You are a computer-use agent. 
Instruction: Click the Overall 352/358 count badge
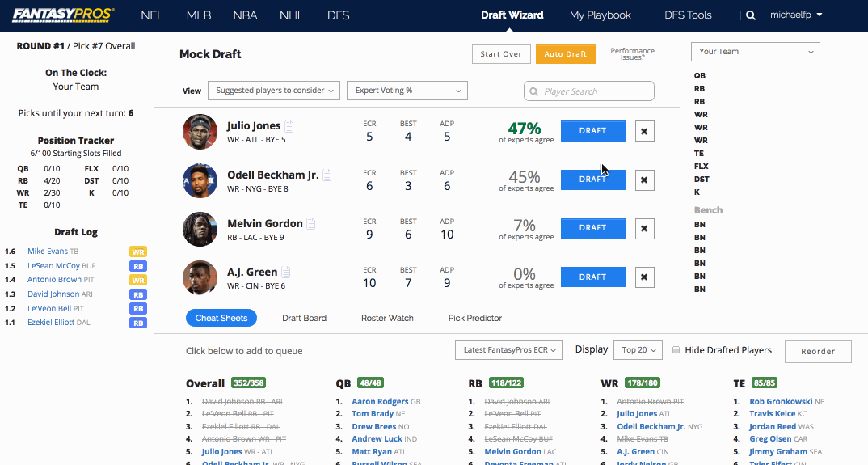click(x=249, y=383)
